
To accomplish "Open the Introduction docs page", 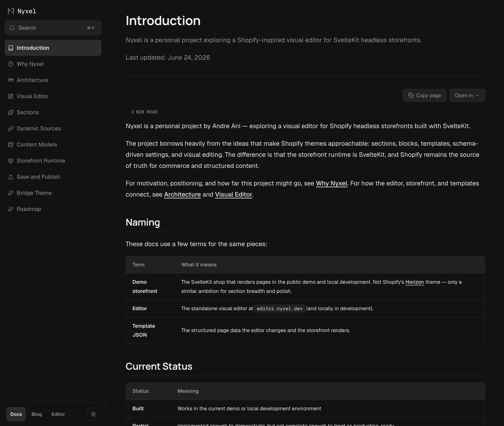I will coord(53,48).
